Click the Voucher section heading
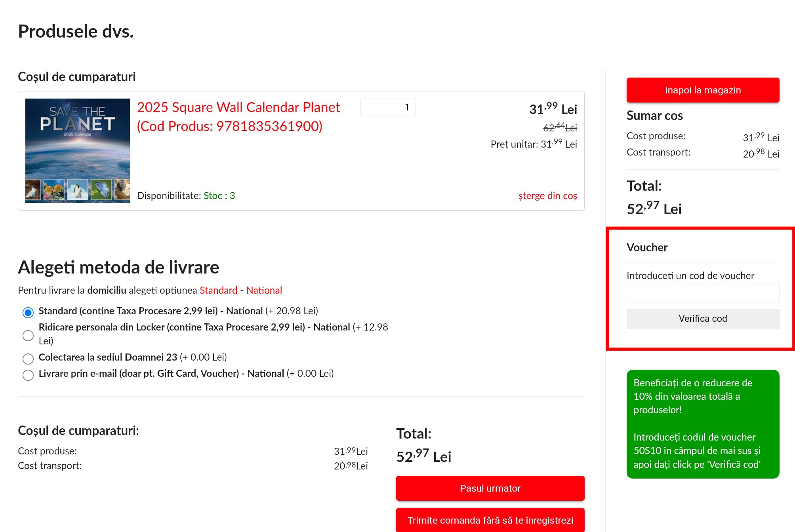 (647, 247)
